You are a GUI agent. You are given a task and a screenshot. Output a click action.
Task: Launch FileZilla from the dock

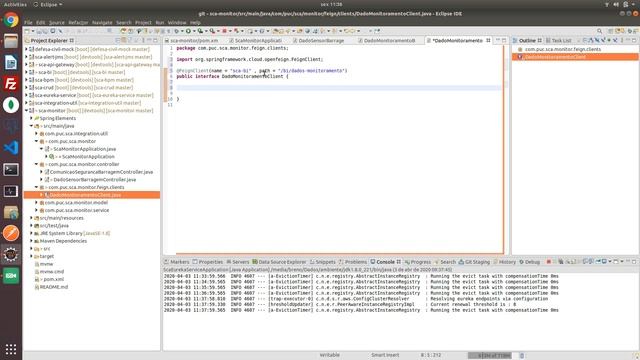click(x=11, y=84)
